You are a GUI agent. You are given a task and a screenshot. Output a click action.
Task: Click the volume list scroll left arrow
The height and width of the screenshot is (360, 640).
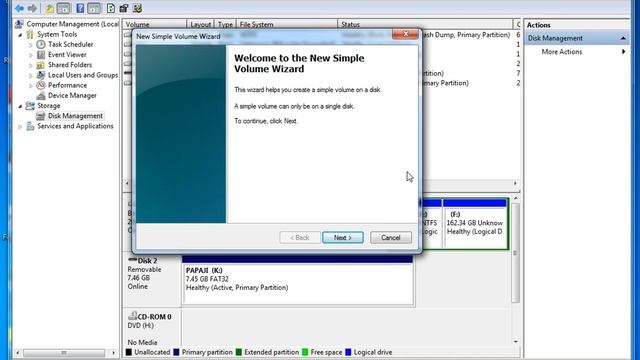tap(127, 184)
